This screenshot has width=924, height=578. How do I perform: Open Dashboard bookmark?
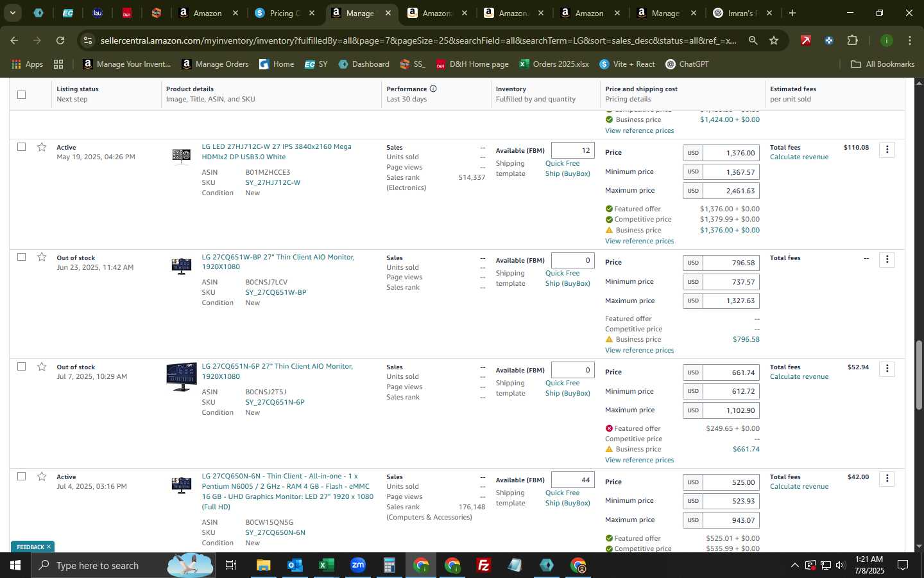(364, 64)
